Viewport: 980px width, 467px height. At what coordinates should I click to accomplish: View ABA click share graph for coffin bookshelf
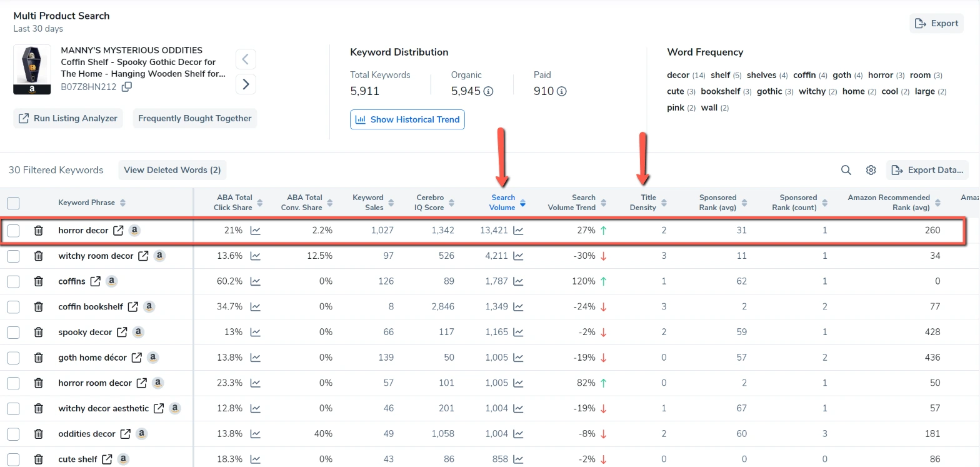[x=255, y=307]
